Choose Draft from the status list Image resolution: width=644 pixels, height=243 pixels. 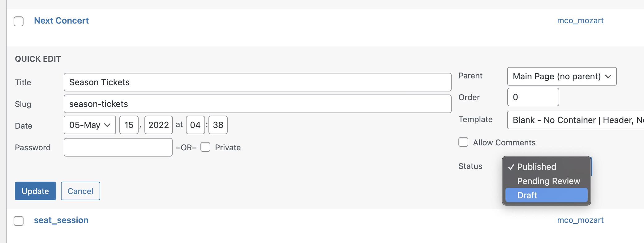(546, 195)
